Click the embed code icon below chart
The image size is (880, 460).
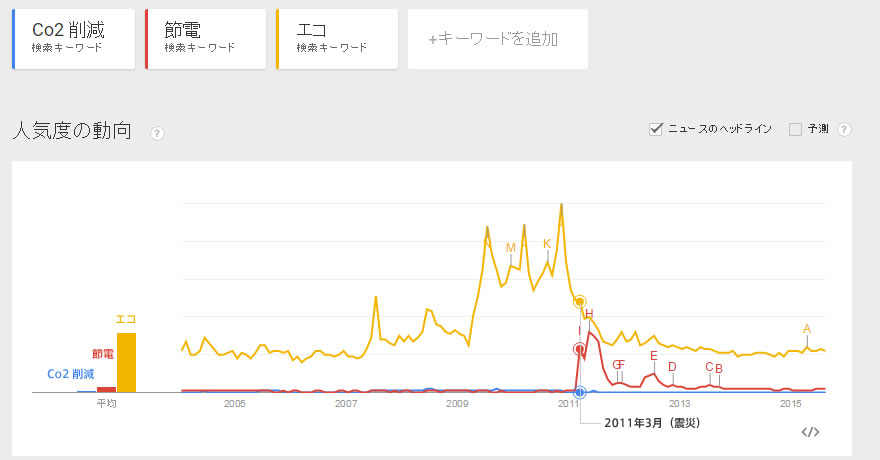point(810,431)
